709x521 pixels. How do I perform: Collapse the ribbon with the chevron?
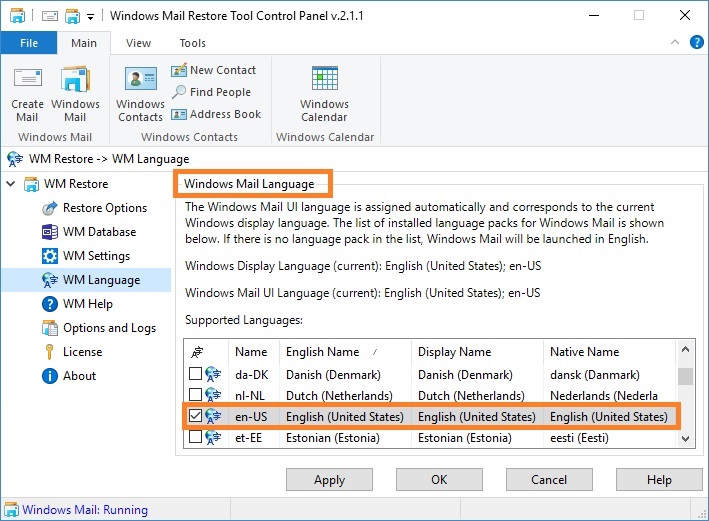click(675, 43)
